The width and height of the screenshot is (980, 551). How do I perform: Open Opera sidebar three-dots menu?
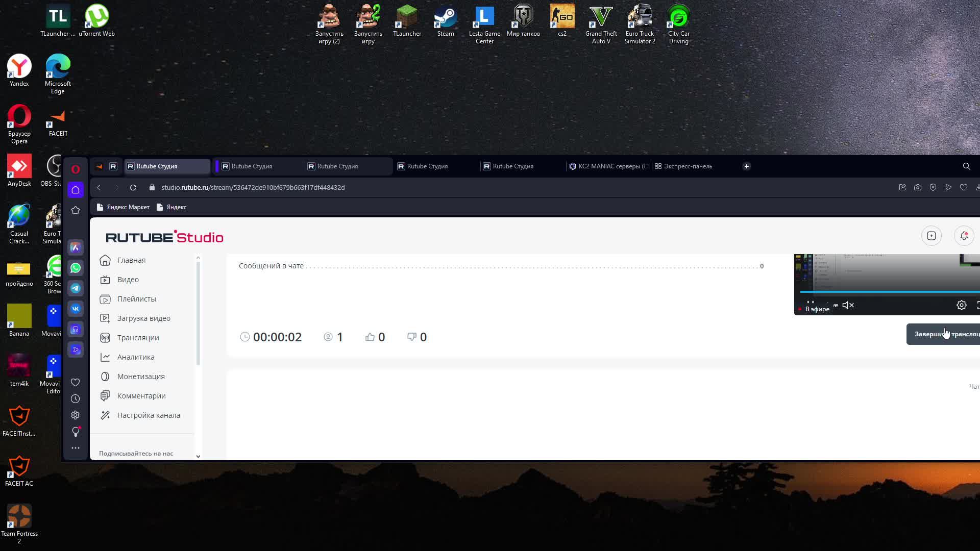coord(76,448)
